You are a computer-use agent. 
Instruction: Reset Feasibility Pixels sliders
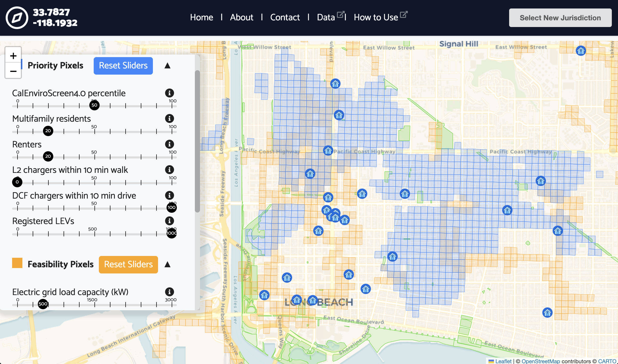tap(128, 264)
